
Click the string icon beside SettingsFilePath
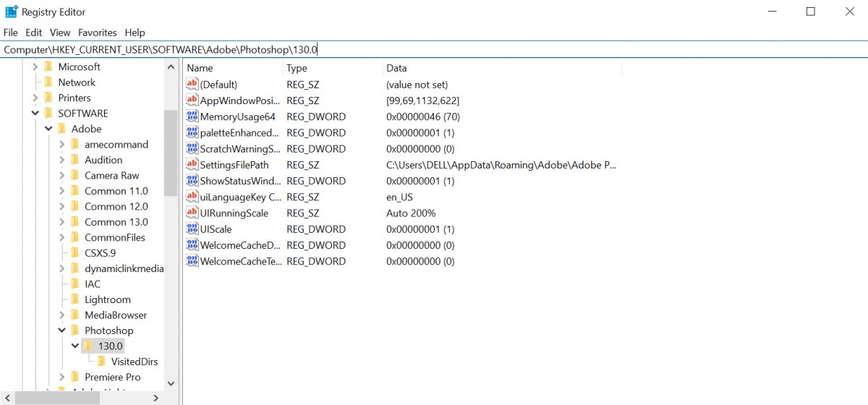point(192,165)
